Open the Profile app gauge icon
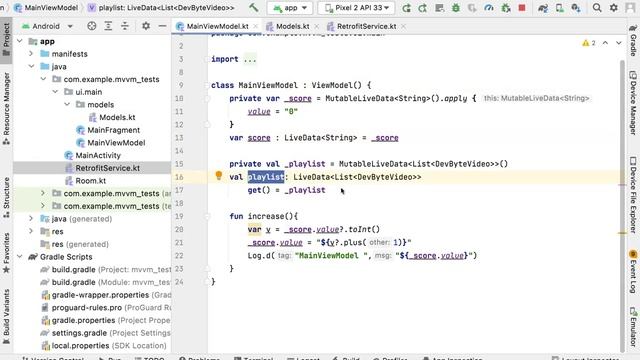This screenshot has height=360, width=640. pos(489,8)
